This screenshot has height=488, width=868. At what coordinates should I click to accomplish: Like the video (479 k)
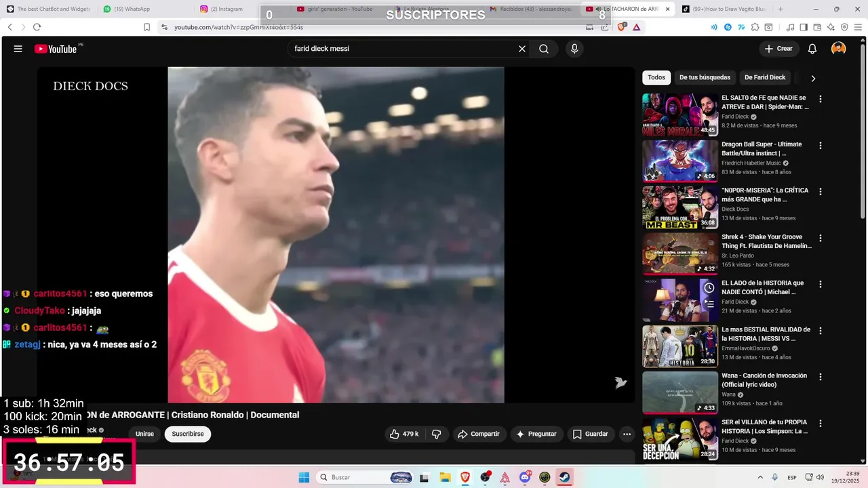pyautogui.click(x=404, y=434)
